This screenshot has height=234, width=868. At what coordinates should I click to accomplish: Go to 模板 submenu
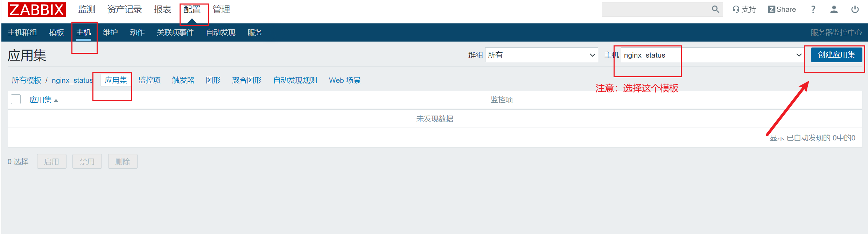(x=57, y=32)
